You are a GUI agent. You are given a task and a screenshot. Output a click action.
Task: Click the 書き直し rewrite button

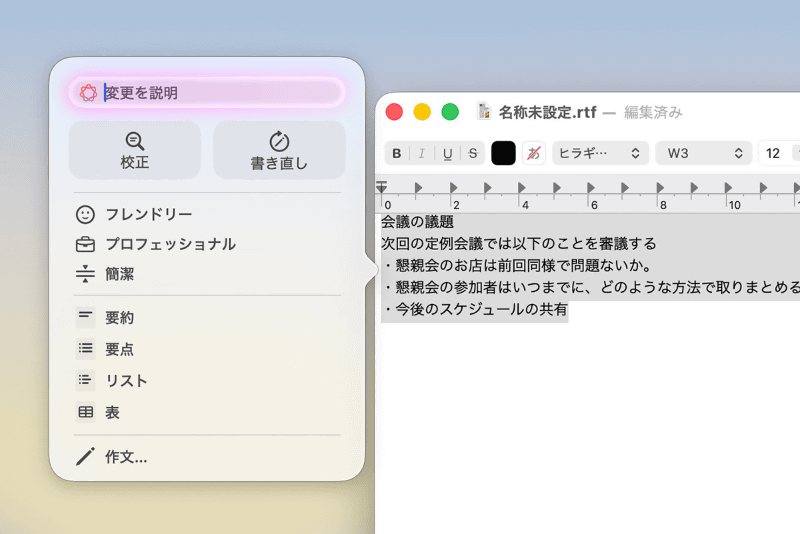[279, 150]
